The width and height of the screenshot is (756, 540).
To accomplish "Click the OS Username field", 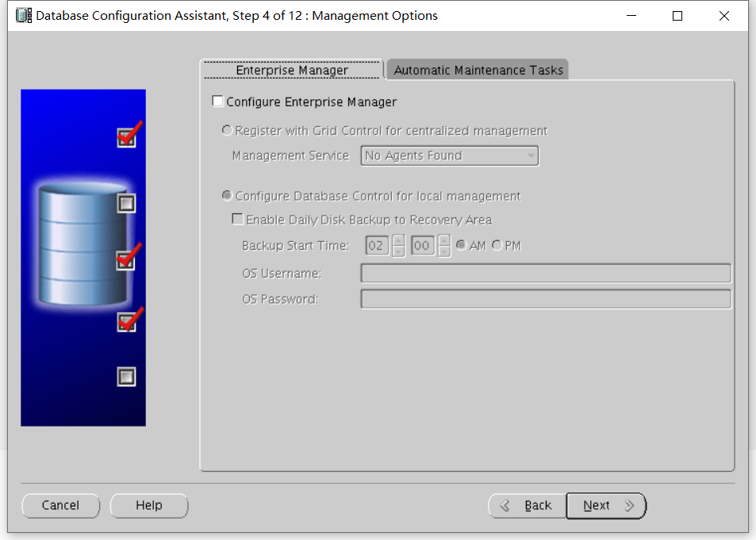I will click(546, 273).
